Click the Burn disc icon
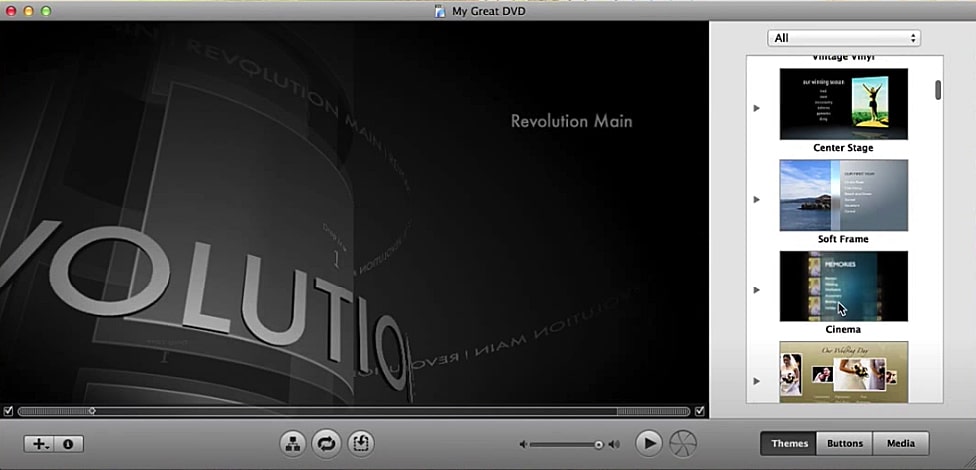 coord(683,443)
